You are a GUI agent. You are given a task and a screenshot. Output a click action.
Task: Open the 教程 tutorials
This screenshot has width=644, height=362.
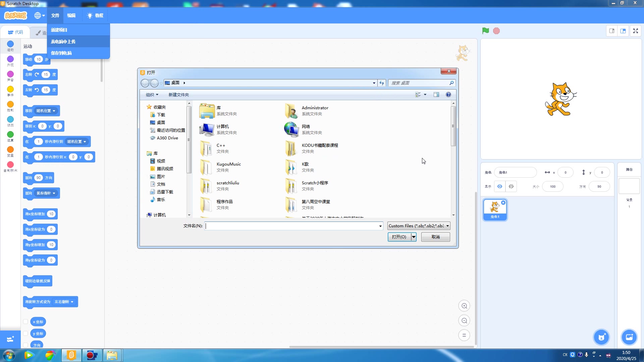[x=95, y=15]
